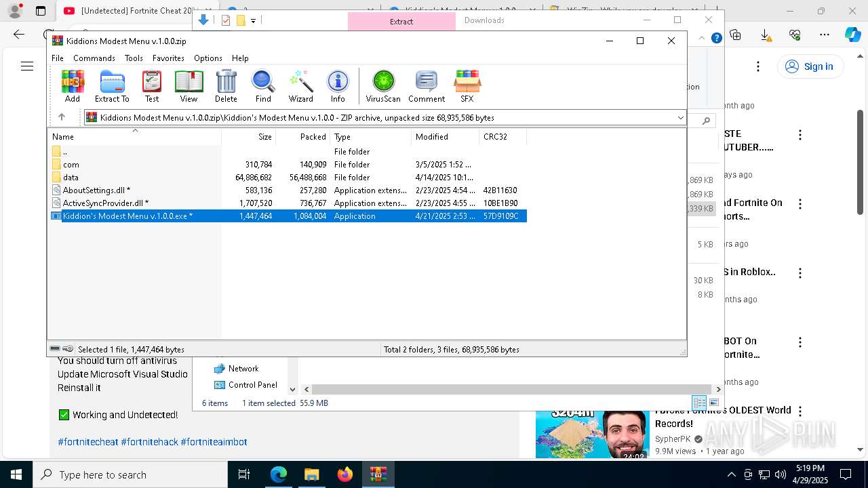Sort by the Modified column header

tap(445, 136)
